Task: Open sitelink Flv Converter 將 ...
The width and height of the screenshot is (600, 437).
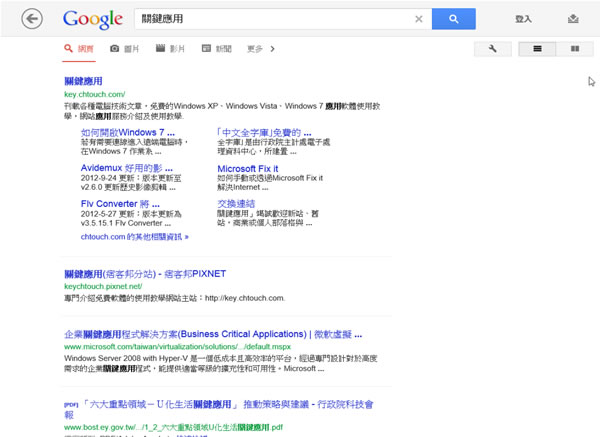Action: click(x=120, y=204)
